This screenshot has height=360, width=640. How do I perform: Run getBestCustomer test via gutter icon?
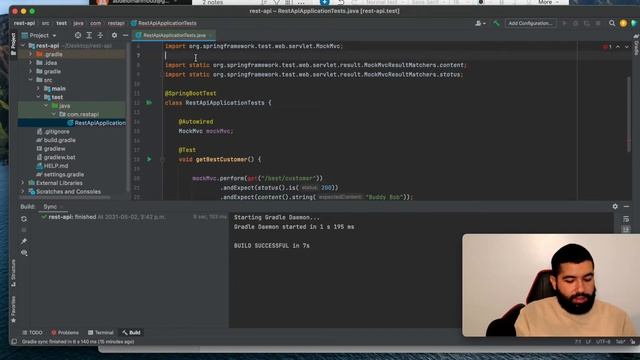tap(149, 159)
